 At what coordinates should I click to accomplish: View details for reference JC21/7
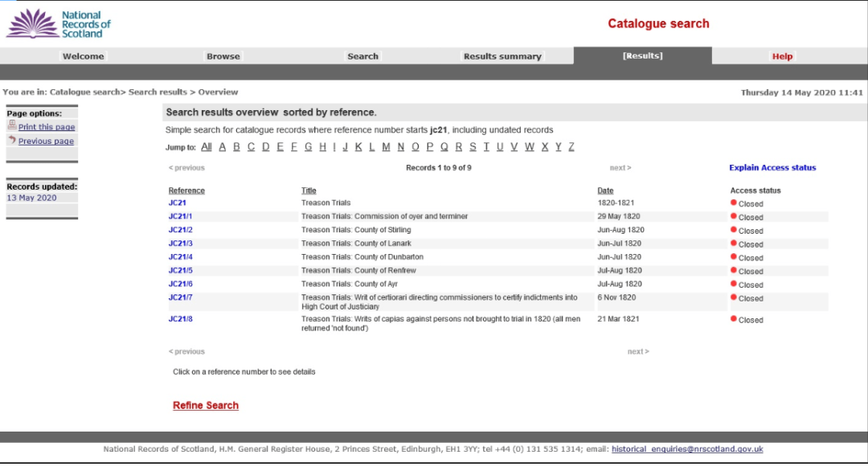click(180, 297)
